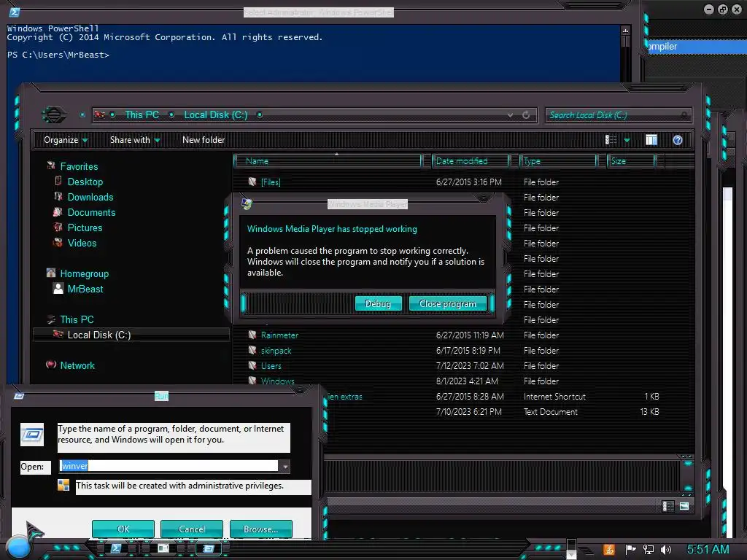The image size is (747, 560).
Task: Show the preview pane icon in Explorer toolbar
Action: click(x=651, y=140)
